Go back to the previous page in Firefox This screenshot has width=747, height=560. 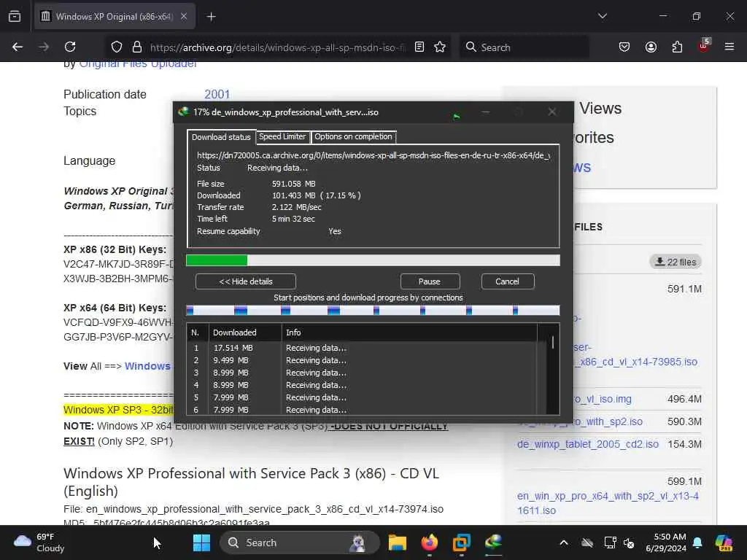click(18, 47)
